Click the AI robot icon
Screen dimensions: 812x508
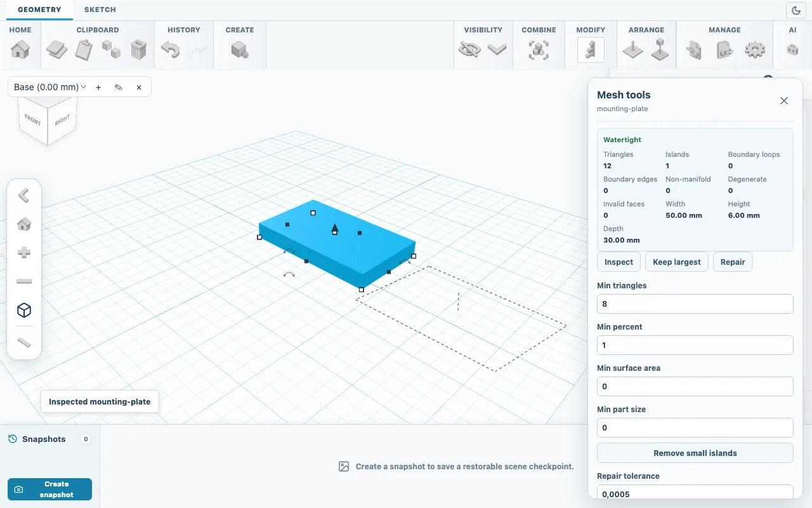[792, 50]
